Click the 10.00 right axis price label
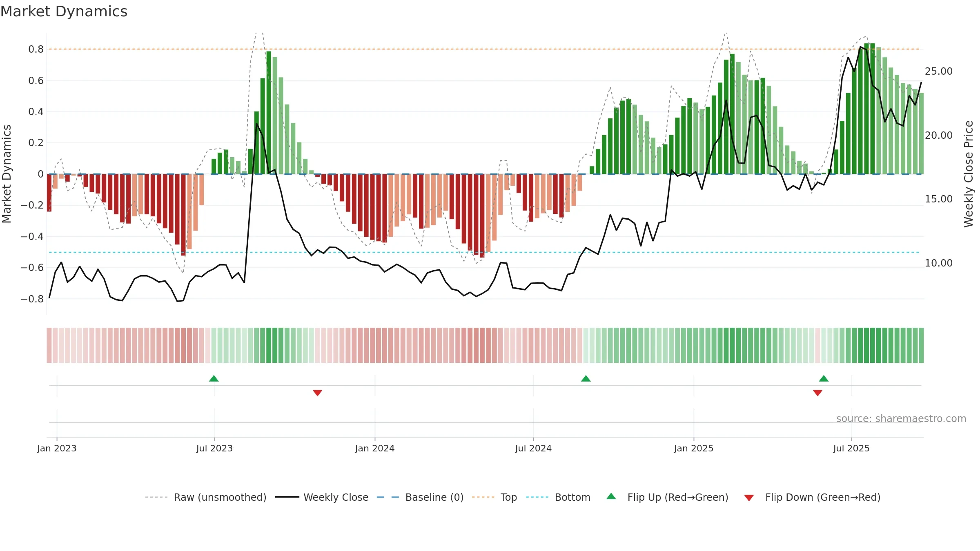Screen dimensions: 980x551 [x=939, y=263]
